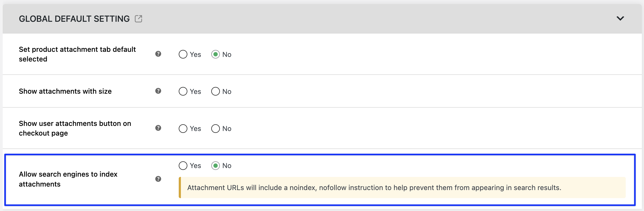644x211 pixels.
Task: Collapse the Global Default Setting section chevron
Action: [x=620, y=19]
